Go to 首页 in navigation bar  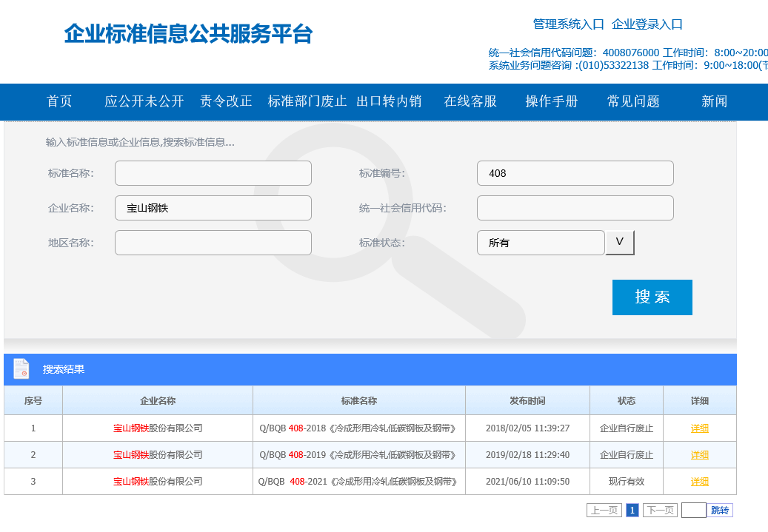59,101
